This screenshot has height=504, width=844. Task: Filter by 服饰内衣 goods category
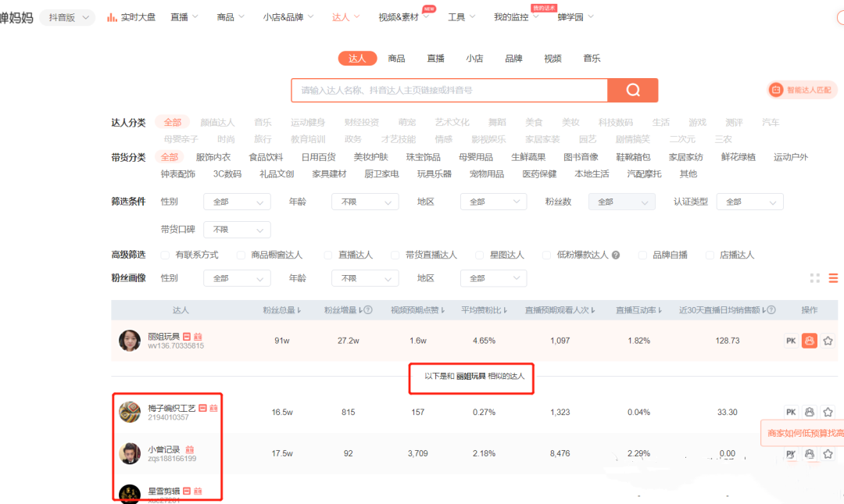(213, 157)
